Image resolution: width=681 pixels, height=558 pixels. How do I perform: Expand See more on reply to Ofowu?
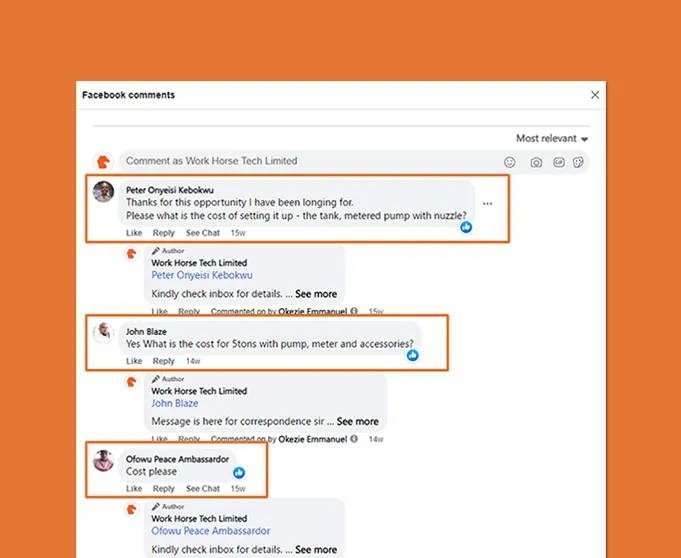[316, 549]
